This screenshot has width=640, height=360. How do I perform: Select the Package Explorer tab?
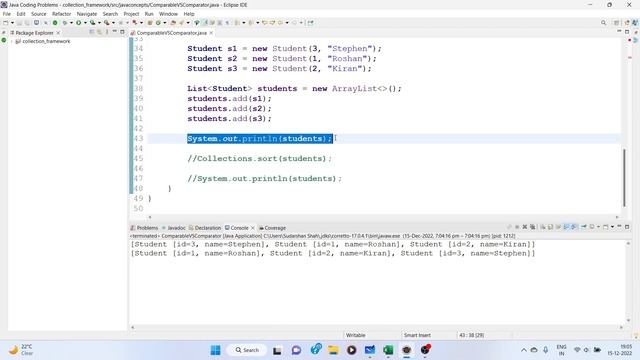coord(34,33)
